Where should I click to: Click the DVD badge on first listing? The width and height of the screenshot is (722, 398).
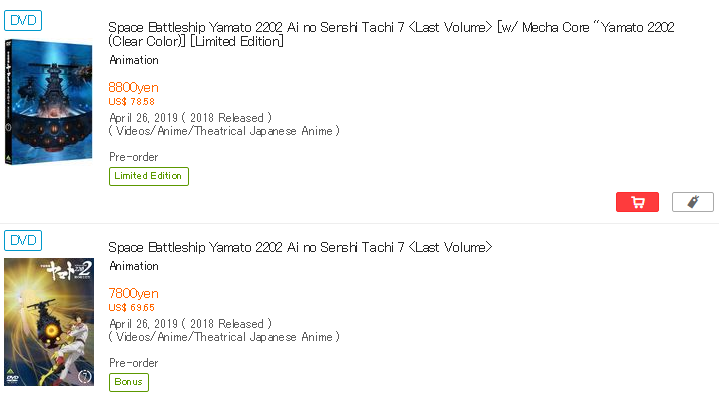click(23, 21)
